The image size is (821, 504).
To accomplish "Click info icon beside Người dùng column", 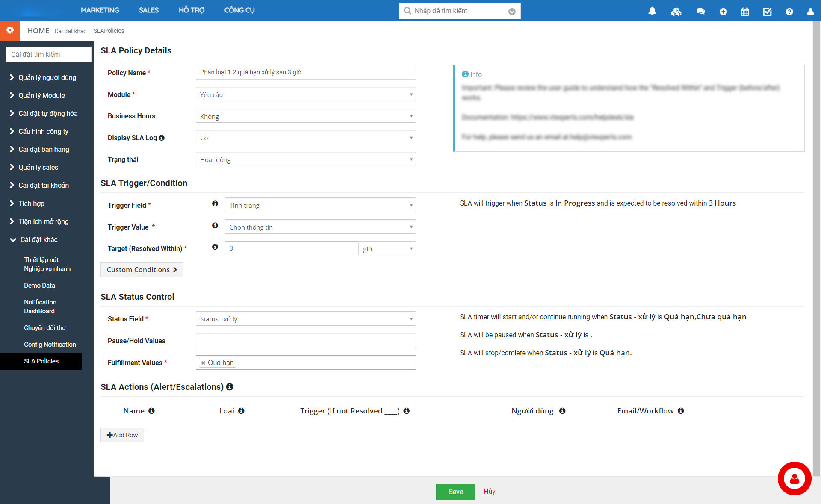I will point(562,411).
